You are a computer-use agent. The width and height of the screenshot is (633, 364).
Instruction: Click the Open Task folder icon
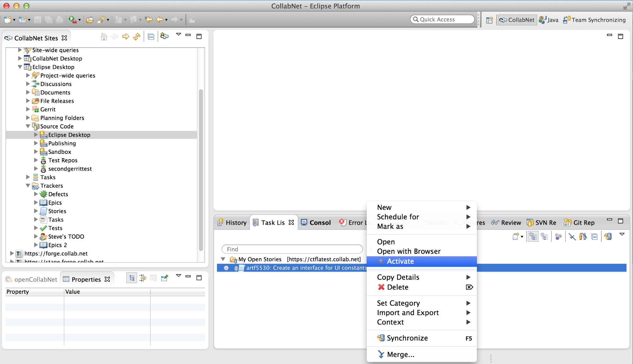(x=90, y=20)
